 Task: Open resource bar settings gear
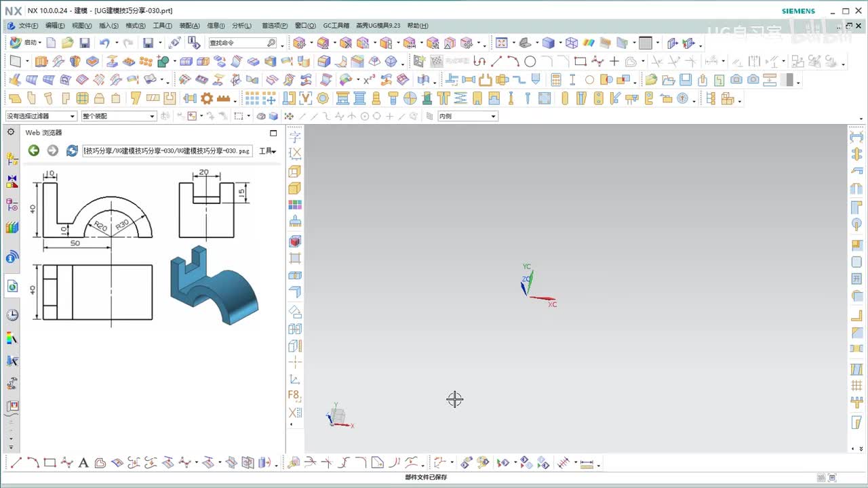click(x=11, y=132)
